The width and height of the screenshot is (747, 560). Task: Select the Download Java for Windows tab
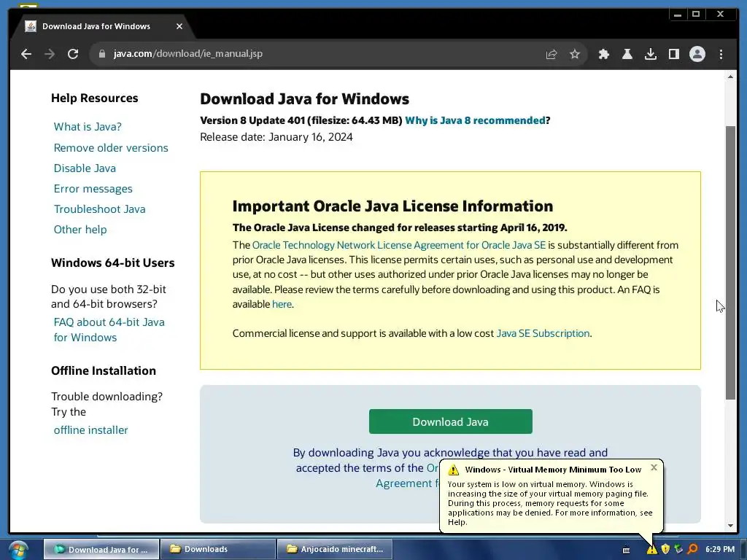coord(103,26)
